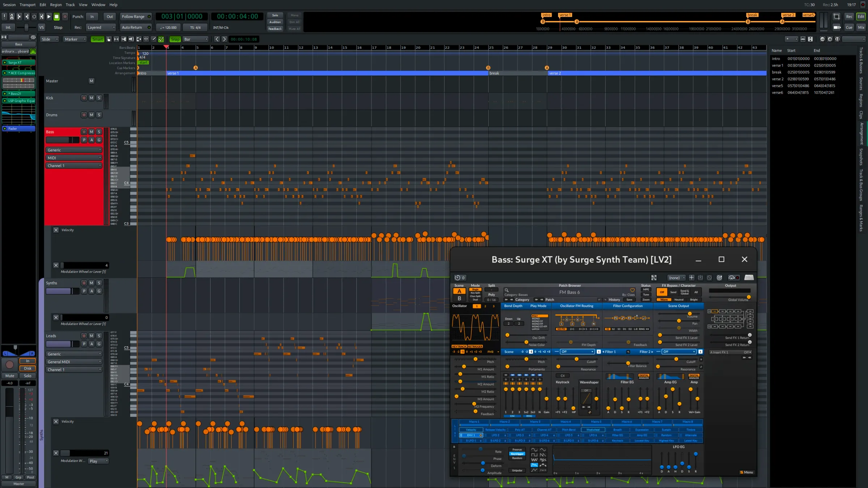Click the Save patch button in Surge XT

pos(629,299)
